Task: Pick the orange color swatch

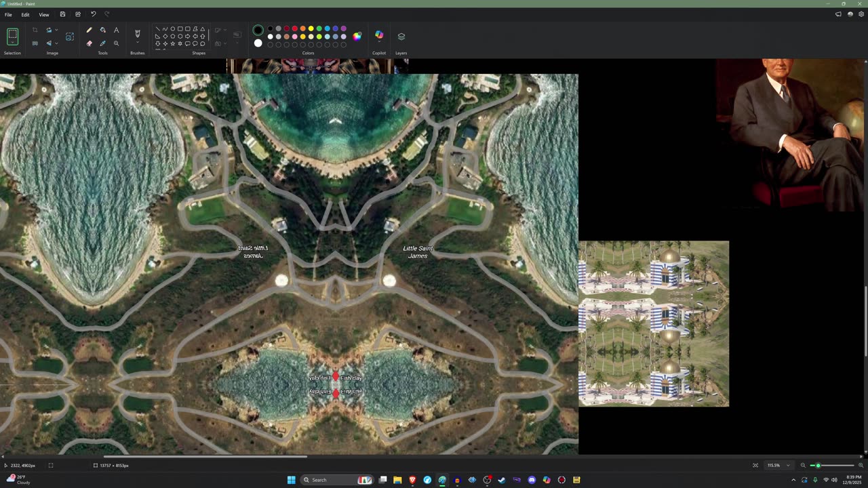Action: click(302, 29)
